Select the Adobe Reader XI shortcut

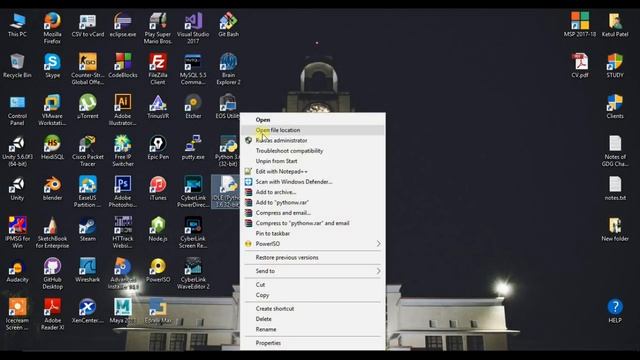(x=52, y=314)
